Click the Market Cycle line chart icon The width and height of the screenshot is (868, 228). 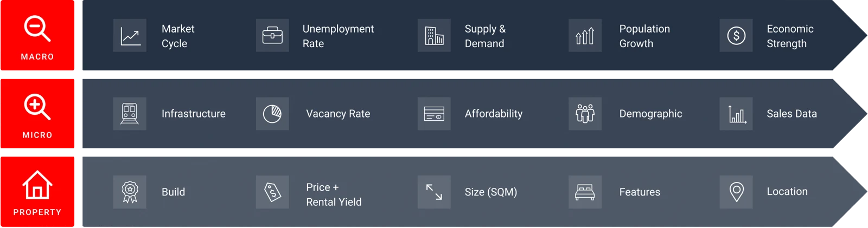coord(130,36)
